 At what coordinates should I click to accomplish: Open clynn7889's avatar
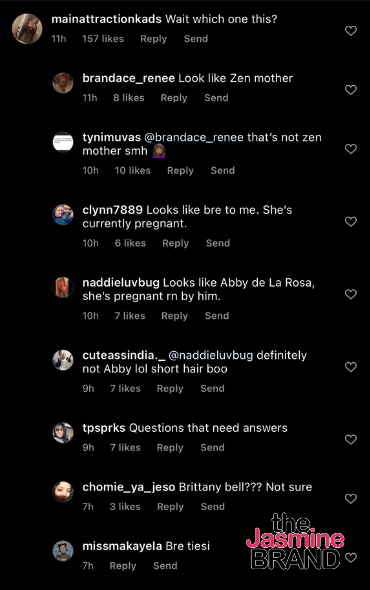(x=63, y=215)
